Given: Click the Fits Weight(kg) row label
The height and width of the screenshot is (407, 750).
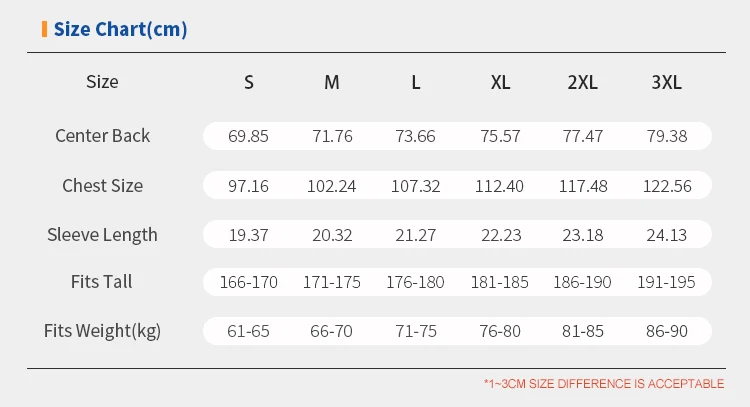Looking at the screenshot, I should coord(102,331).
